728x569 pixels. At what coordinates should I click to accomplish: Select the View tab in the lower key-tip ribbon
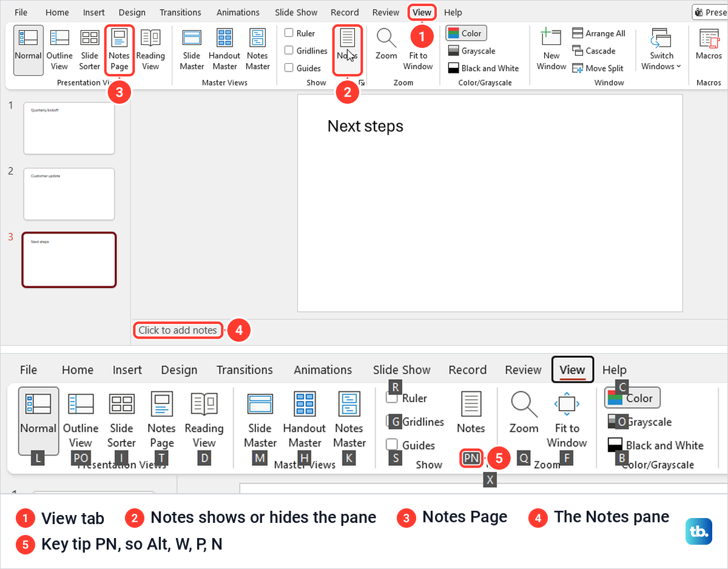tap(572, 369)
